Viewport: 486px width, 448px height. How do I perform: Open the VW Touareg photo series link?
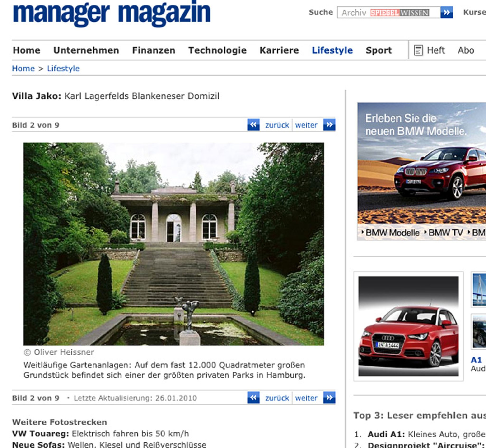[x=100, y=434]
